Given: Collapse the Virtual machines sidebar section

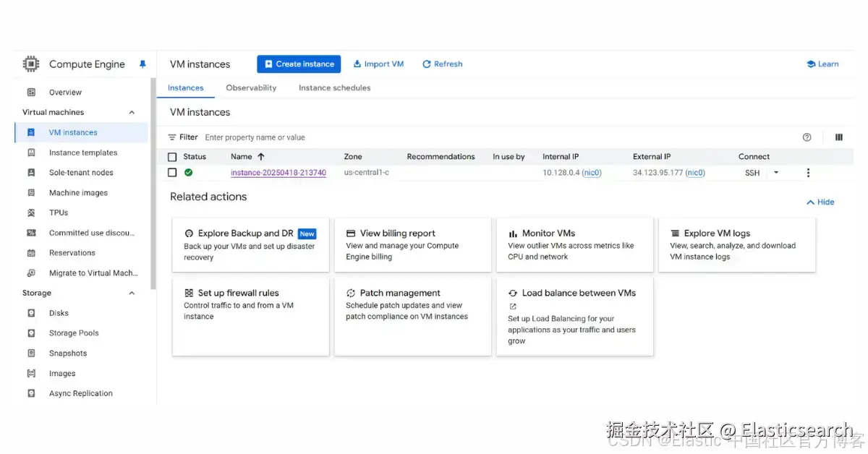Looking at the screenshot, I should point(132,112).
